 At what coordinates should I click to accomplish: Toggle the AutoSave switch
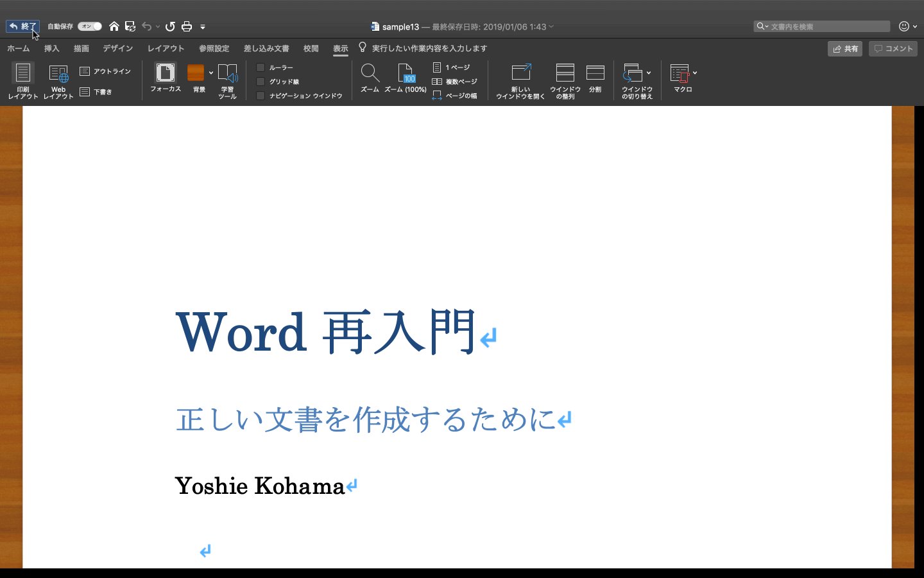pos(90,26)
